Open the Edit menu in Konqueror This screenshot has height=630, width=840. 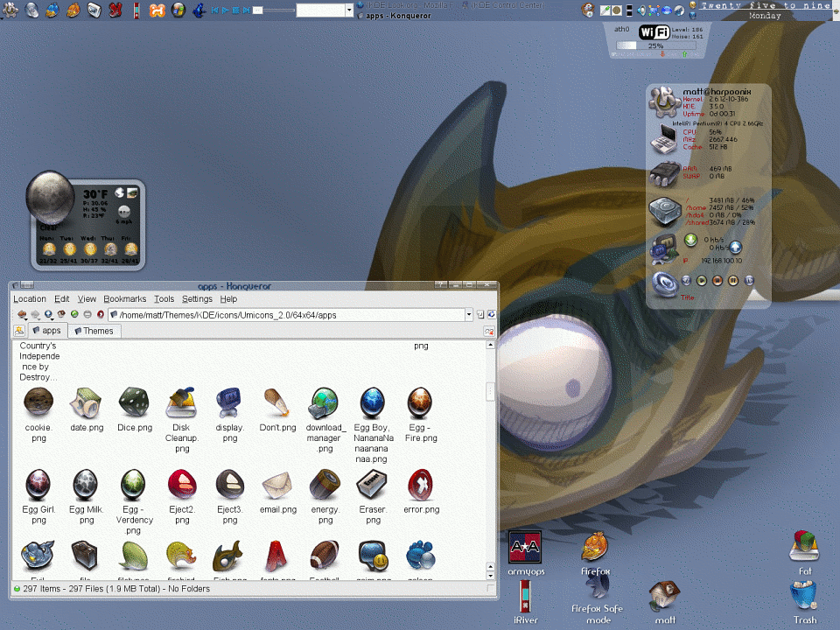click(61, 299)
